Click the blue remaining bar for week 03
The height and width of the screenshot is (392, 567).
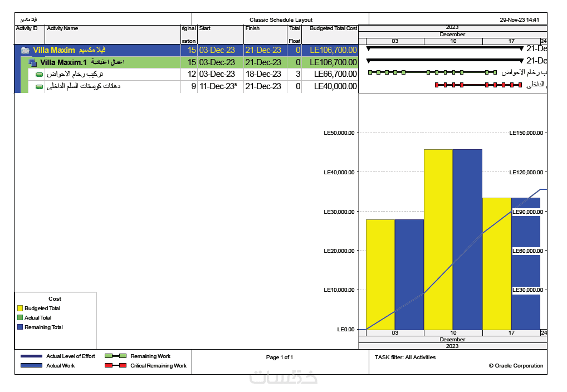pos(409,275)
